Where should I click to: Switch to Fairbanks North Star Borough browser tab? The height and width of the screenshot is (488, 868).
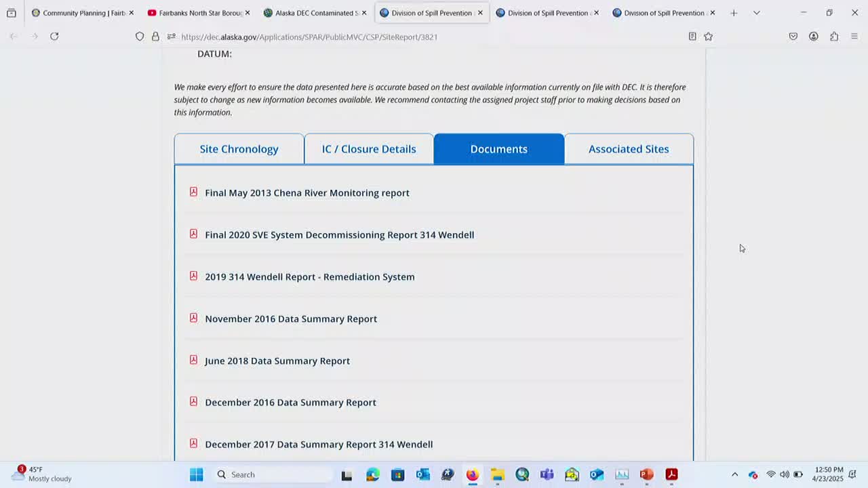pos(195,13)
